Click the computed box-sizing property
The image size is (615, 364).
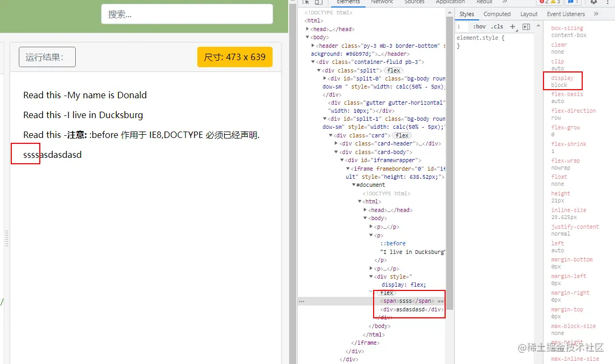tap(567, 28)
